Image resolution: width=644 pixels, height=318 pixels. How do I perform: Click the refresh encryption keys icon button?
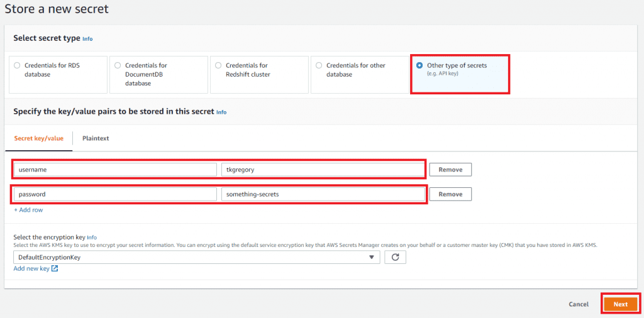(395, 257)
